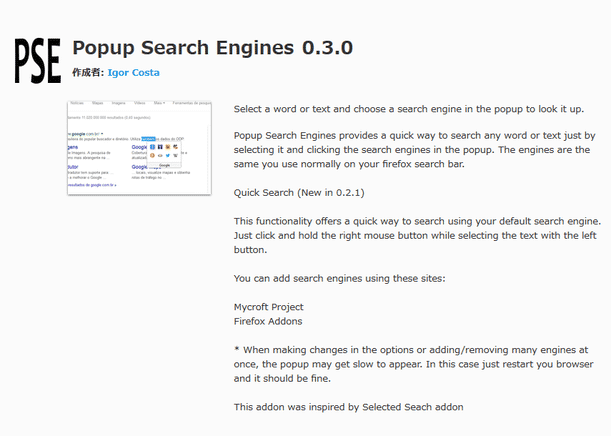This screenshot has width=611, height=436.
Task: Open the add-on screenshot preview thumbnail
Action: click(x=140, y=148)
